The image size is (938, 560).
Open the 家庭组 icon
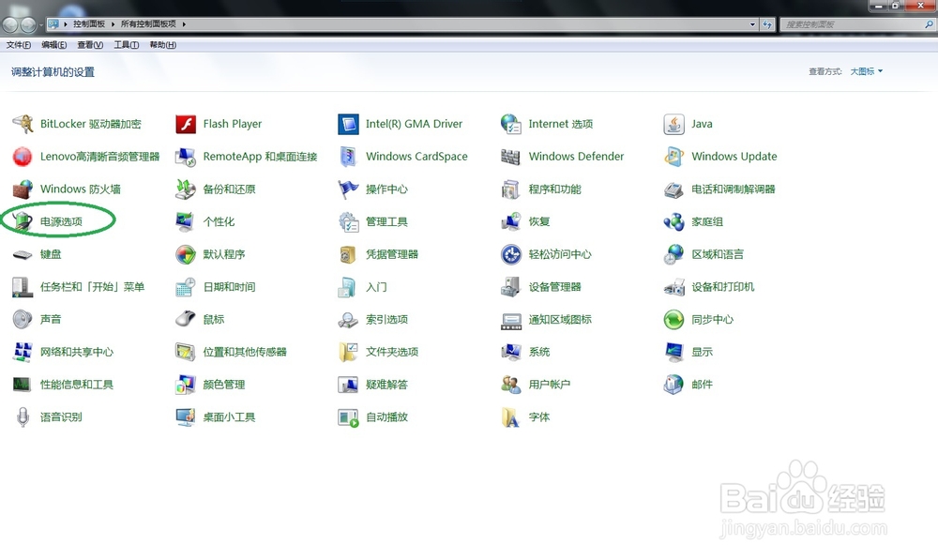673,221
